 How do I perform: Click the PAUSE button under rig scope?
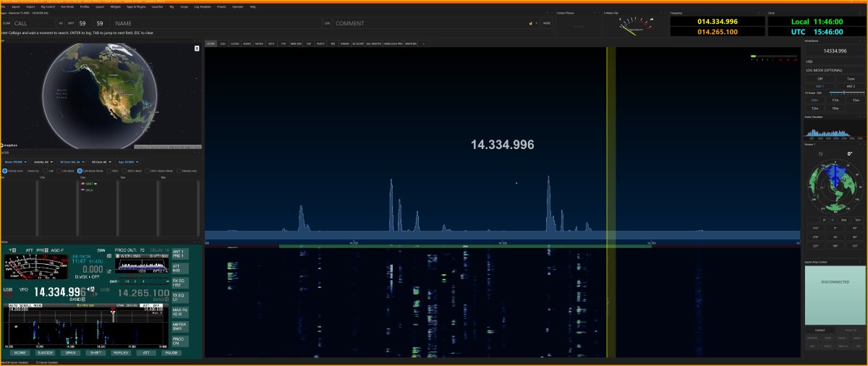pos(171,353)
